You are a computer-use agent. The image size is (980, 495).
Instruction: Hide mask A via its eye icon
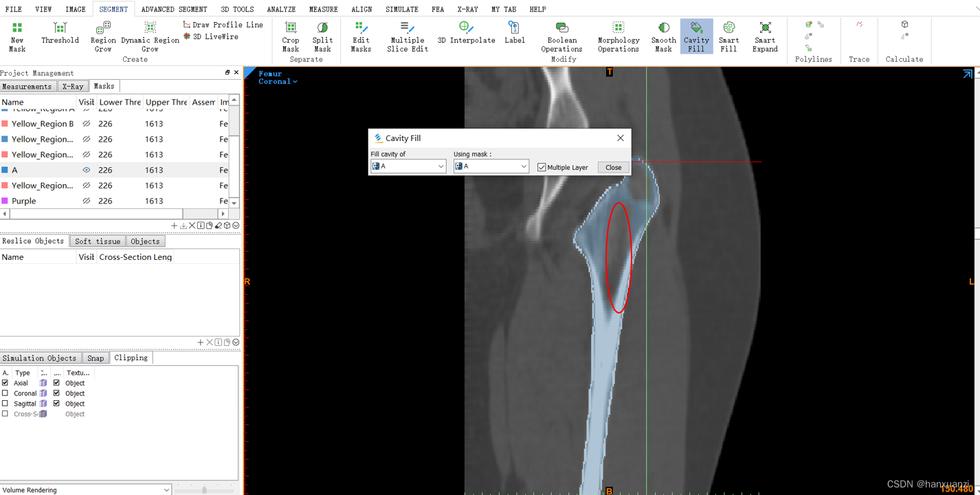(x=87, y=170)
